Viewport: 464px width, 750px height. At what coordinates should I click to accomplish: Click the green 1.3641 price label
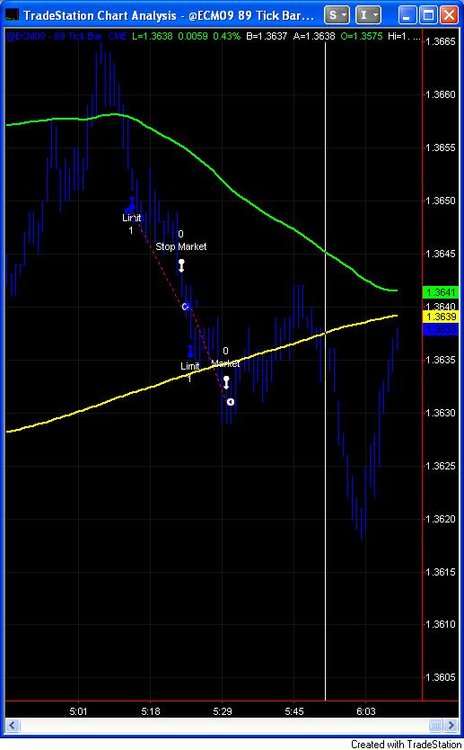pyautogui.click(x=440, y=292)
